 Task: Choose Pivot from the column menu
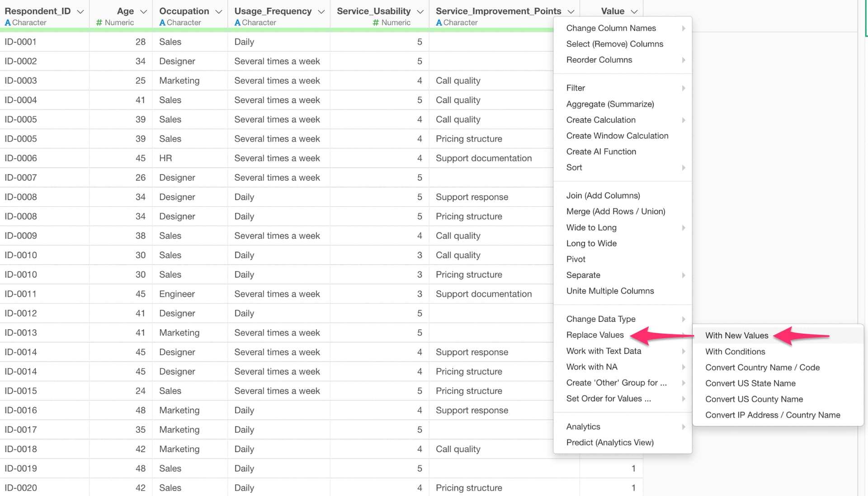tap(576, 259)
